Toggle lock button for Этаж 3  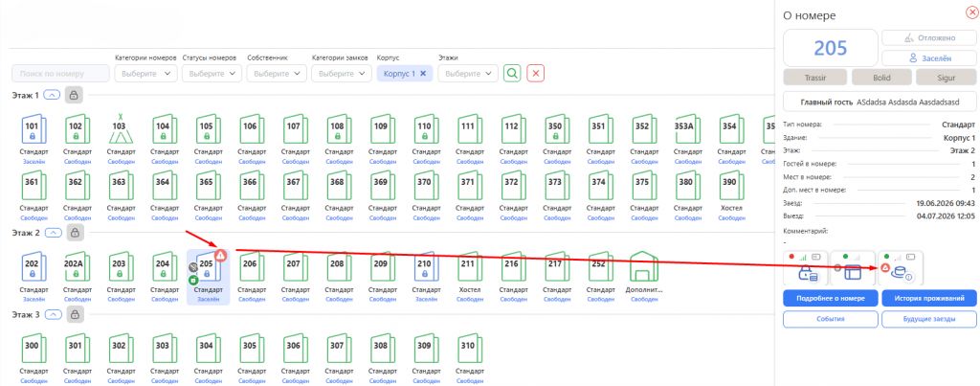[x=74, y=315]
